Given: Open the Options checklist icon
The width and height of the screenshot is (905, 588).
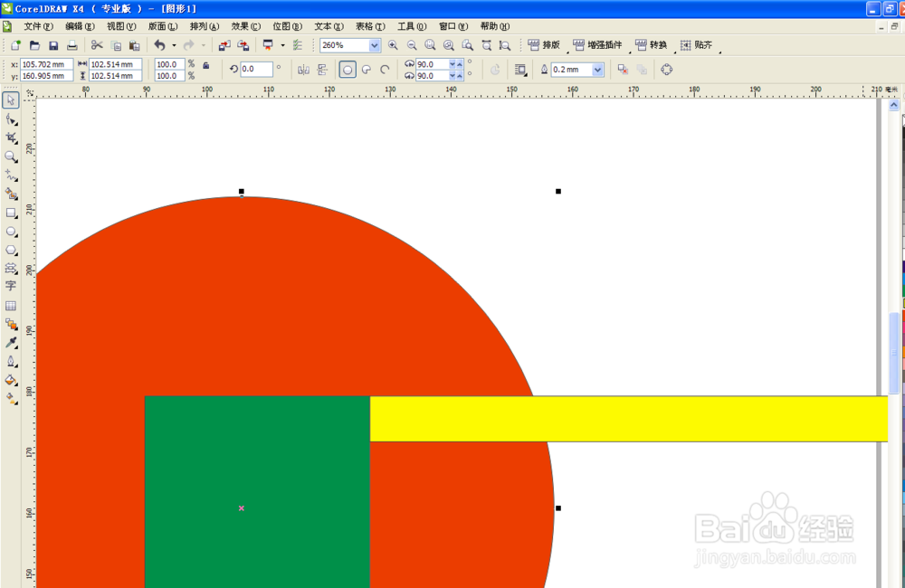Looking at the screenshot, I should pyautogui.click(x=298, y=45).
